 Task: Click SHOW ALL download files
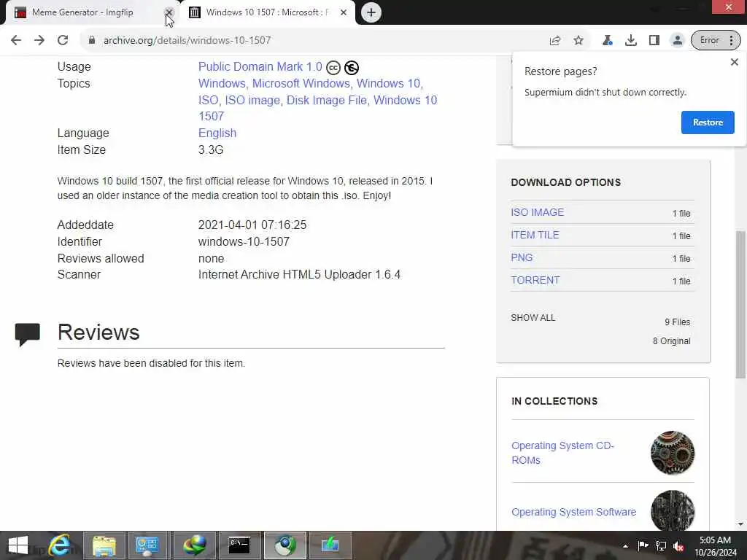533,318
